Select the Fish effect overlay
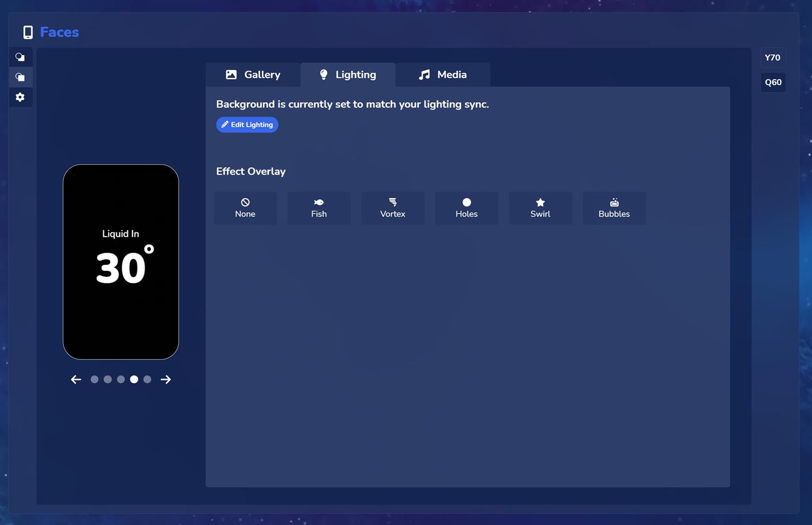This screenshot has height=525, width=812. point(319,208)
